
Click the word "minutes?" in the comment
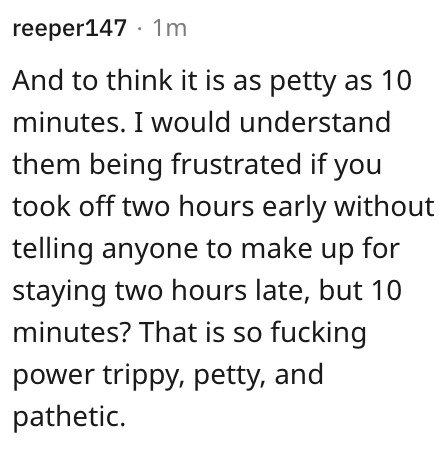coord(71,332)
